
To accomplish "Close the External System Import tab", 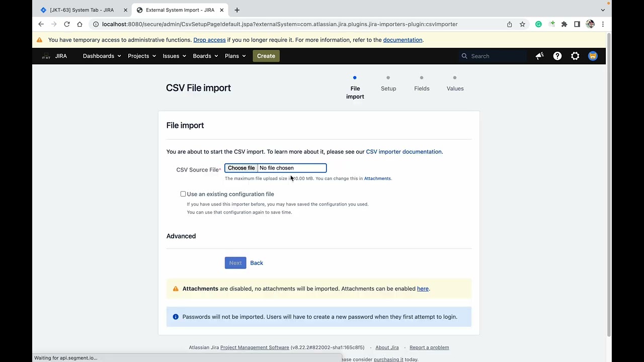I will 221,10.
